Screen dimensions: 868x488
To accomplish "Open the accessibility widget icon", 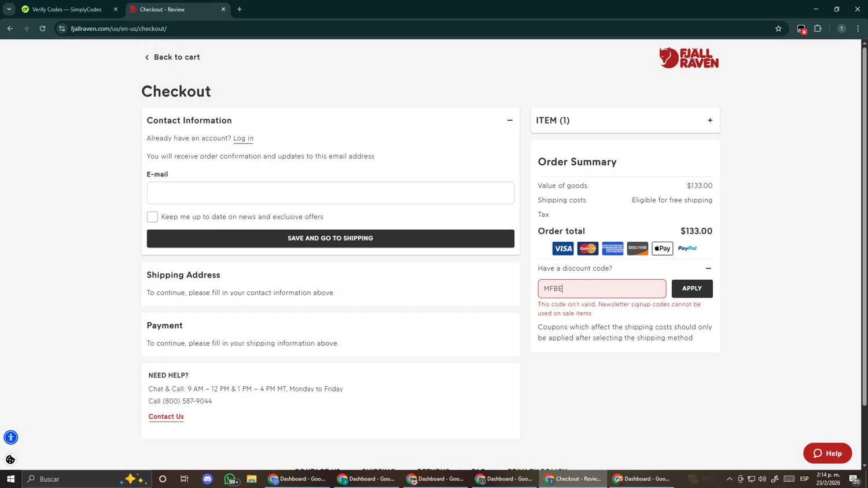I will point(10,437).
